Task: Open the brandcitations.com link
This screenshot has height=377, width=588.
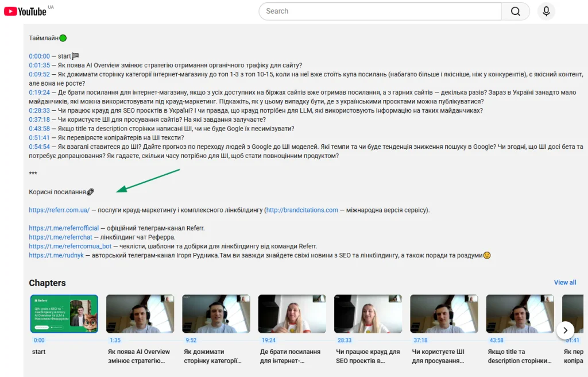Action: (x=302, y=210)
